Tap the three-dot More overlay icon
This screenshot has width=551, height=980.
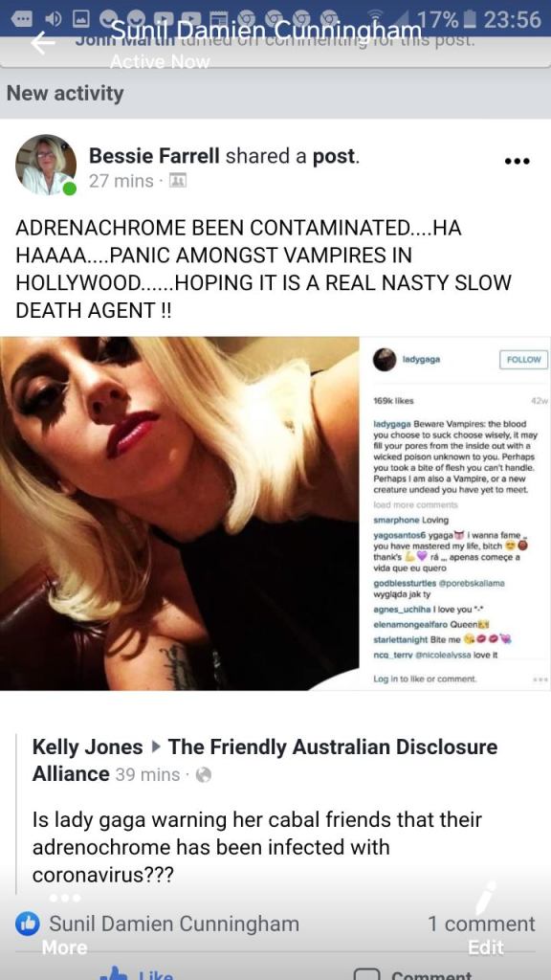tap(65, 898)
